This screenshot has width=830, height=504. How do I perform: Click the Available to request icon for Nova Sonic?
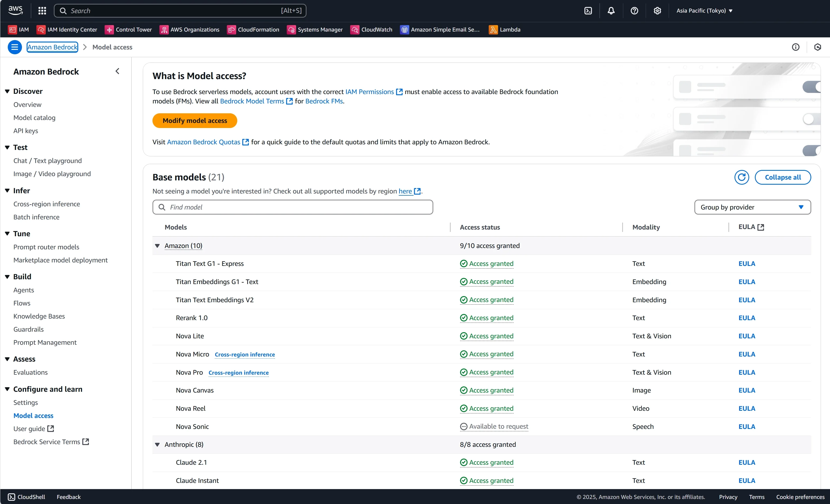click(x=464, y=427)
